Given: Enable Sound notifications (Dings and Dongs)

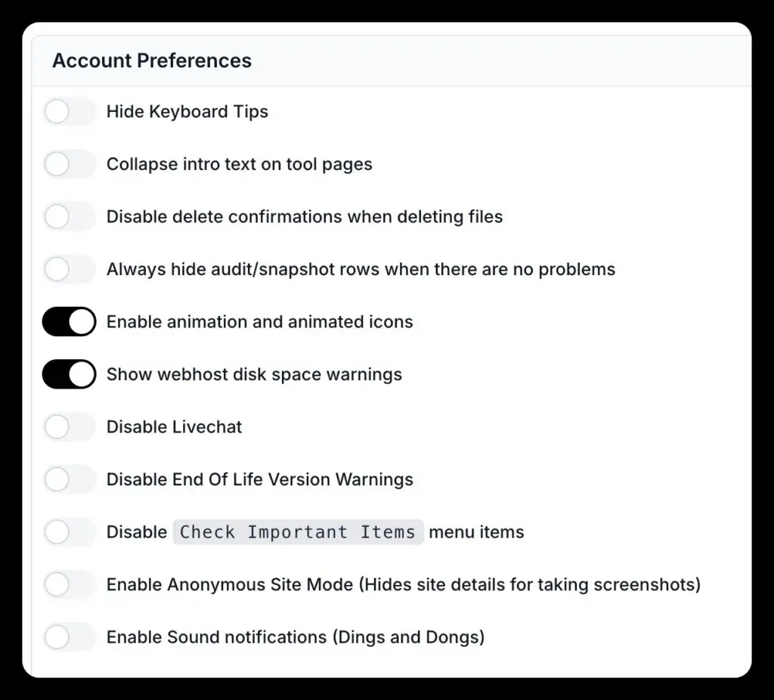Looking at the screenshot, I should 69,637.
